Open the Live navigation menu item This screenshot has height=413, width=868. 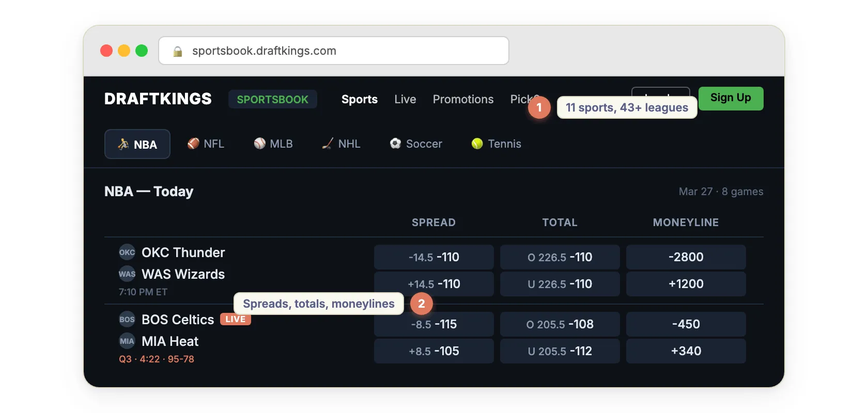click(x=405, y=99)
